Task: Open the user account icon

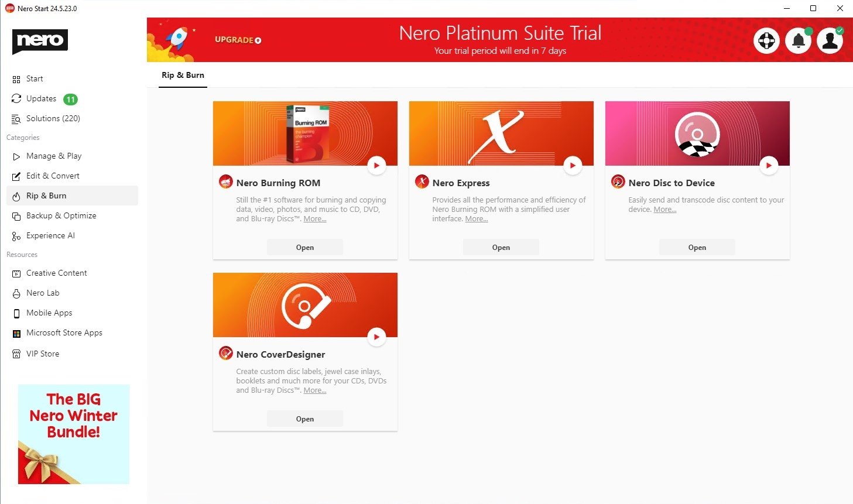Action: [830, 40]
